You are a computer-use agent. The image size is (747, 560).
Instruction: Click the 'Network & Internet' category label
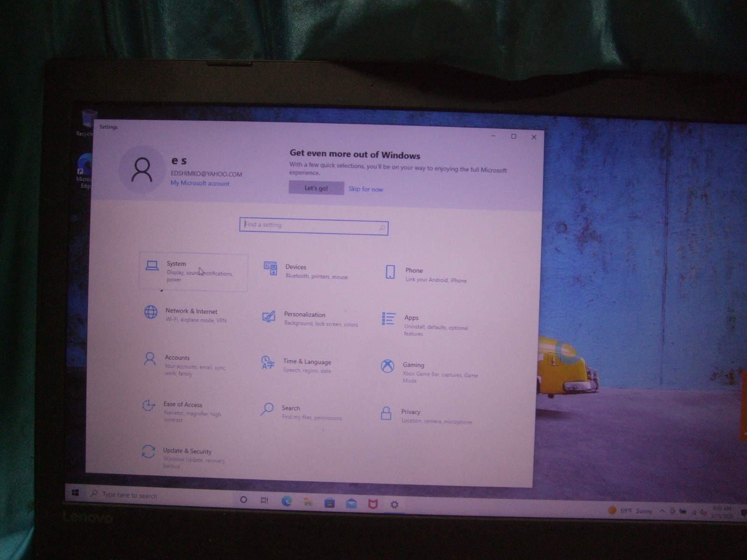191,311
